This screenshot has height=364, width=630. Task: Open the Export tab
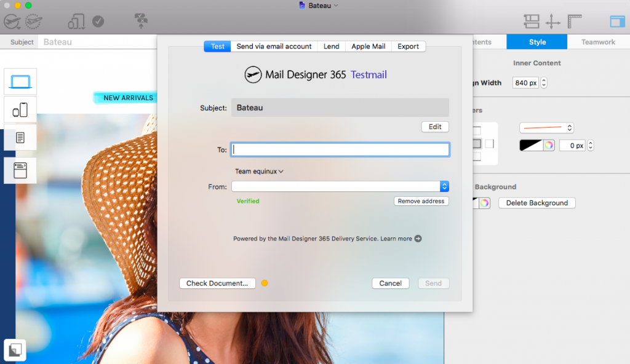[409, 46]
